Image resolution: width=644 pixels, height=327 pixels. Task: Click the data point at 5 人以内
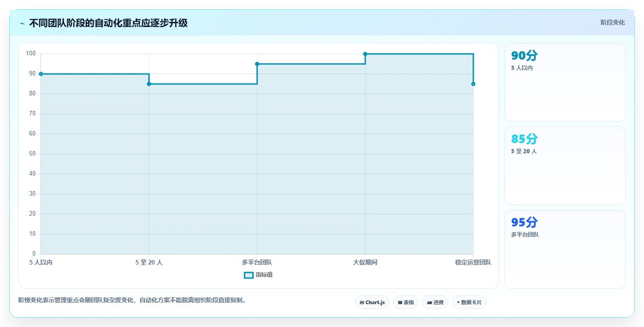click(x=41, y=74)
